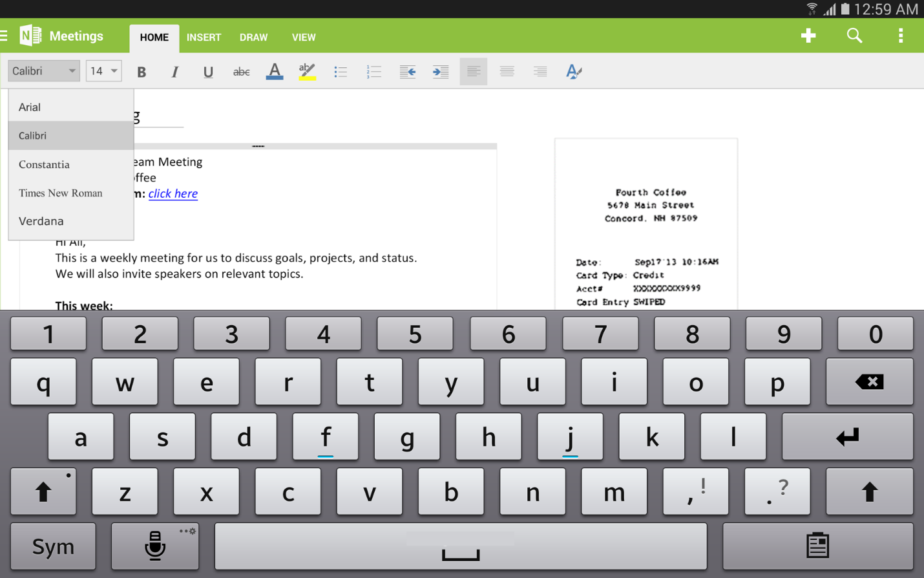
Task: Switch to the INSERT ribbon tab
Action: coord(204,37)
